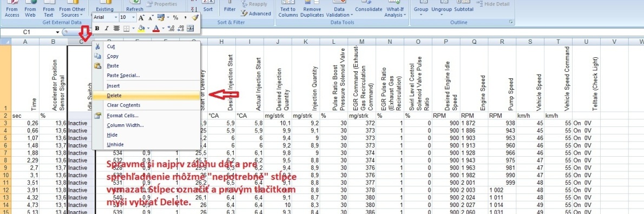Apply percent style from mini toolbar
The width and height of the screenshot is (644, 214).
tap(175, 18)
